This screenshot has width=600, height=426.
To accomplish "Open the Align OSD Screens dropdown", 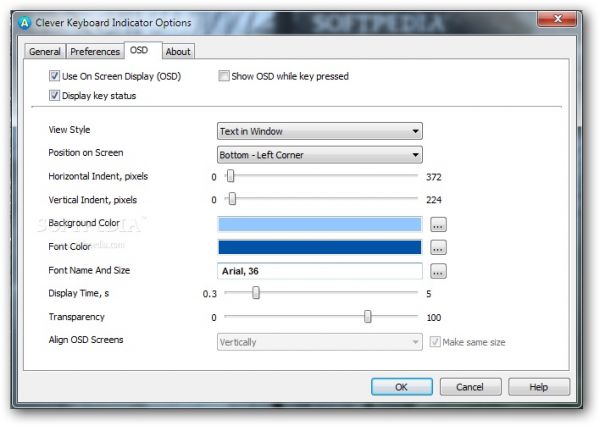I will click(x=320, y=342).
